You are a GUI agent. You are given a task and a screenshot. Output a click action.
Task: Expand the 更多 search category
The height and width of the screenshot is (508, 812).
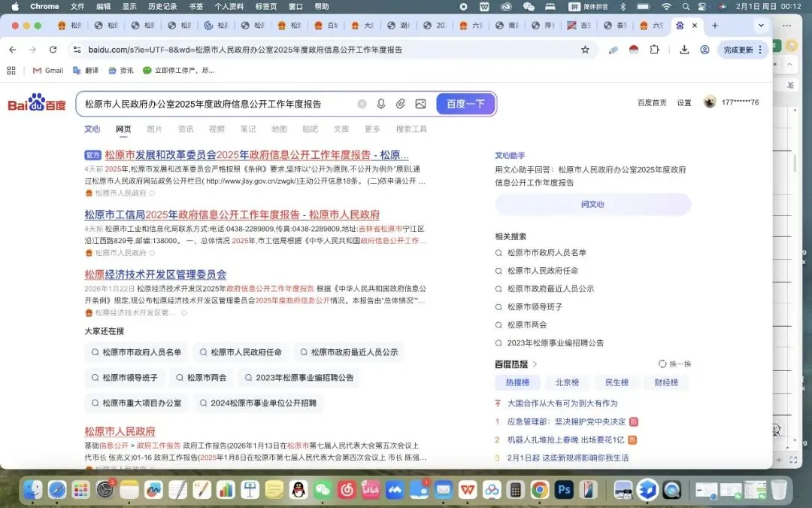[x=372, y=129]
